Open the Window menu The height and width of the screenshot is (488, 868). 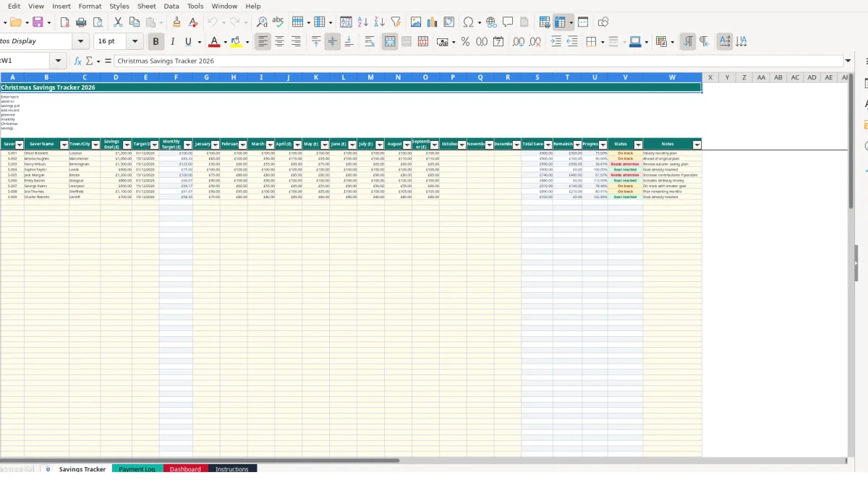(x=224, y=6)
